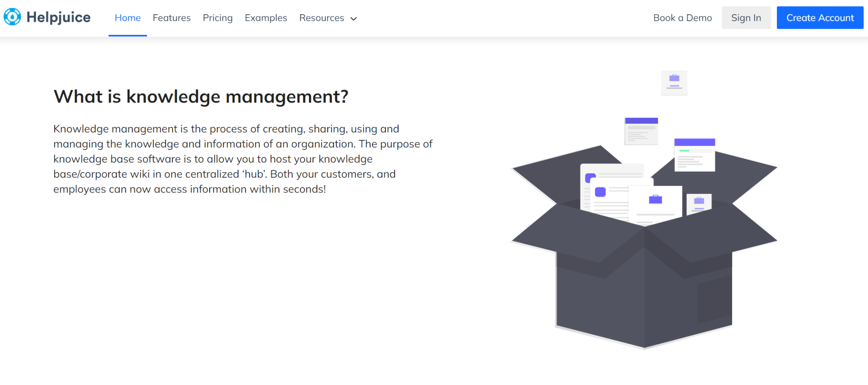Open the Pricing menu item

coord(217,18)
